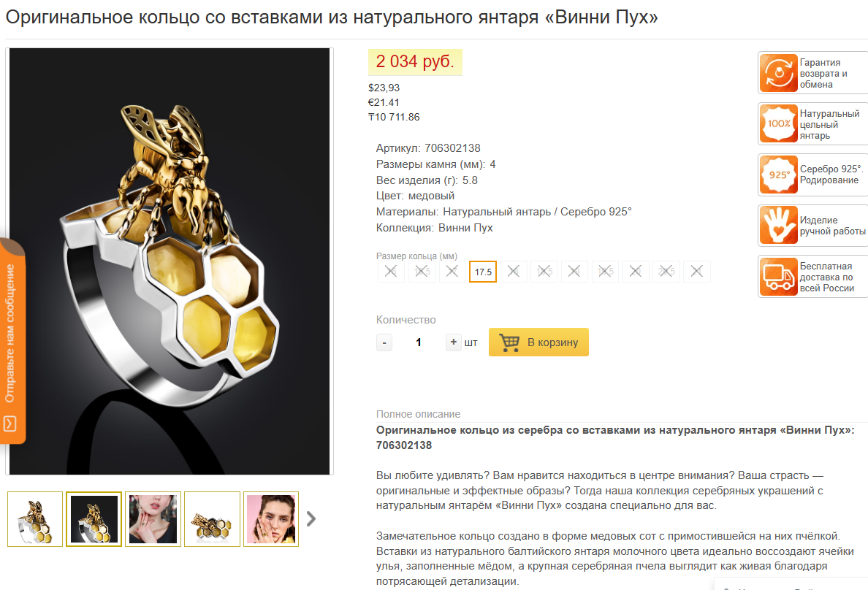Image resolution: width=868 pixels, height=590 pixels.
Task: Click the 100% natural amber badge icon
Action: coord(778,124)
